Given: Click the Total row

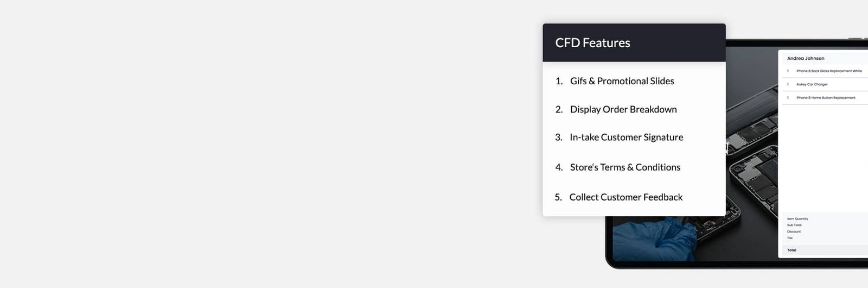Looking at the screenshot, I should pyautogui.click(x=824, y=250).
